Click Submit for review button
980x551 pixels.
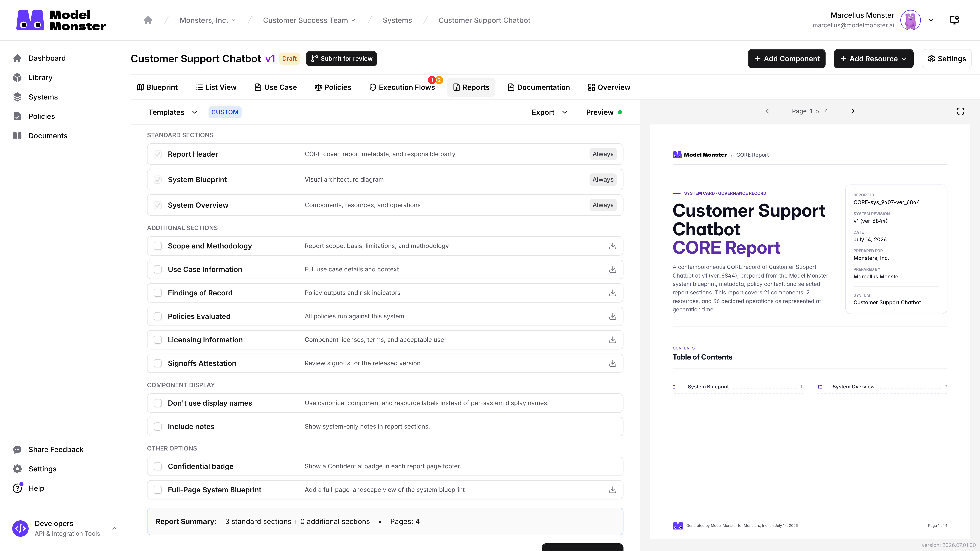coord(341,59)
